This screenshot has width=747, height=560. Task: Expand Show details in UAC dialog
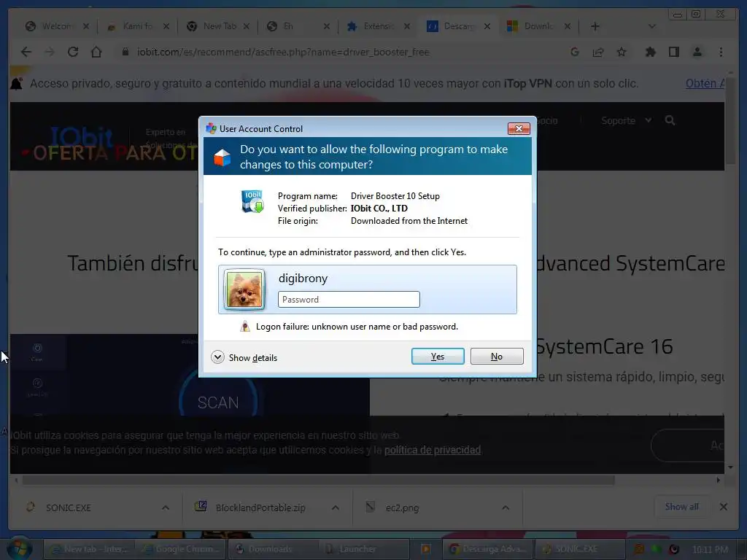coord(244,357)
